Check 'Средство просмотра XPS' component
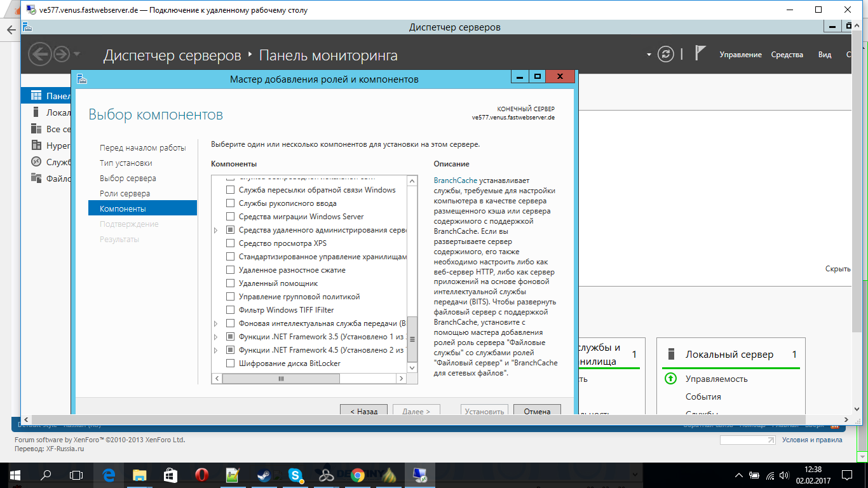The image size is (868, 488). 231,243
